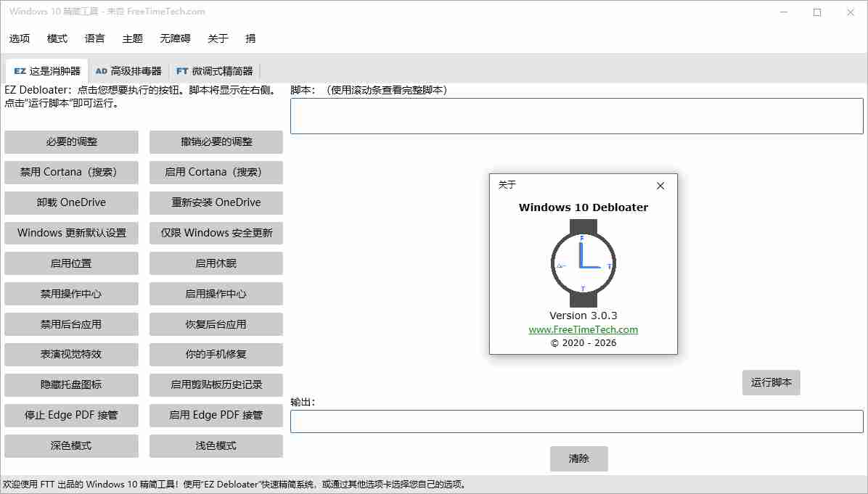868x494 pixels.
Task: Click the © 2020 - 2026 copyright text
Action: (x=584, y=343)
